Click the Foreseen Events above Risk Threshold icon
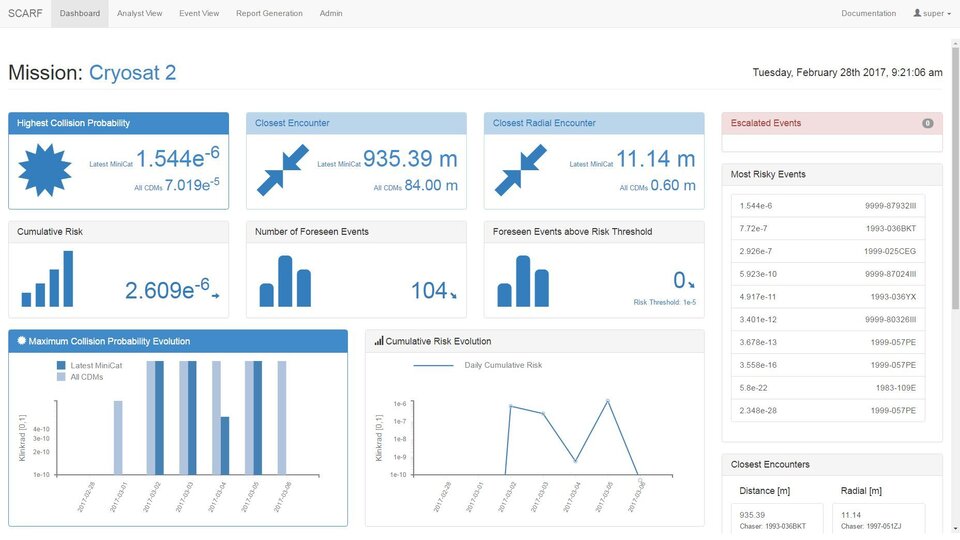The height and width of the screenshot is (540, 960). coord(523,281)
